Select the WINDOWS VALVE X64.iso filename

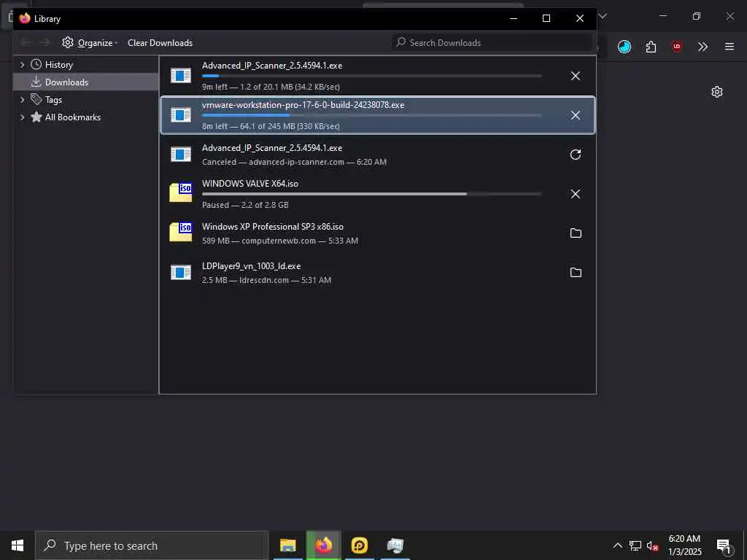tap(250, 184)
